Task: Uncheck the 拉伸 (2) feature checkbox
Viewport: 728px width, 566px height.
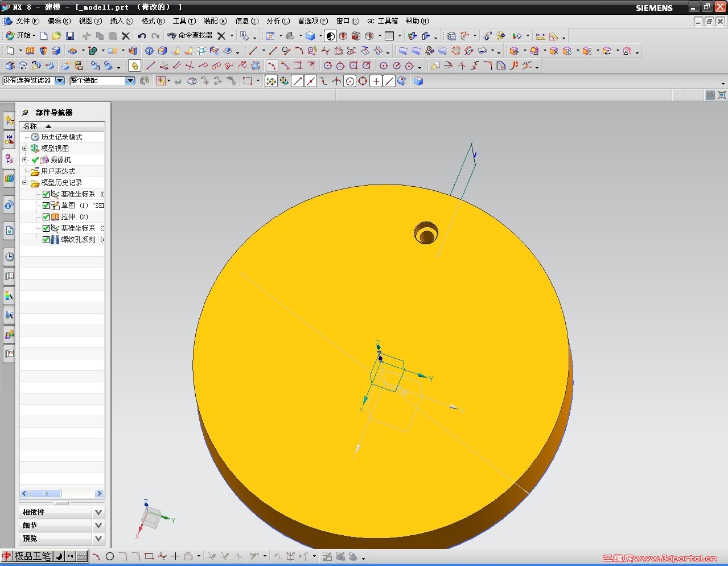Action: (x=46, y=217)
